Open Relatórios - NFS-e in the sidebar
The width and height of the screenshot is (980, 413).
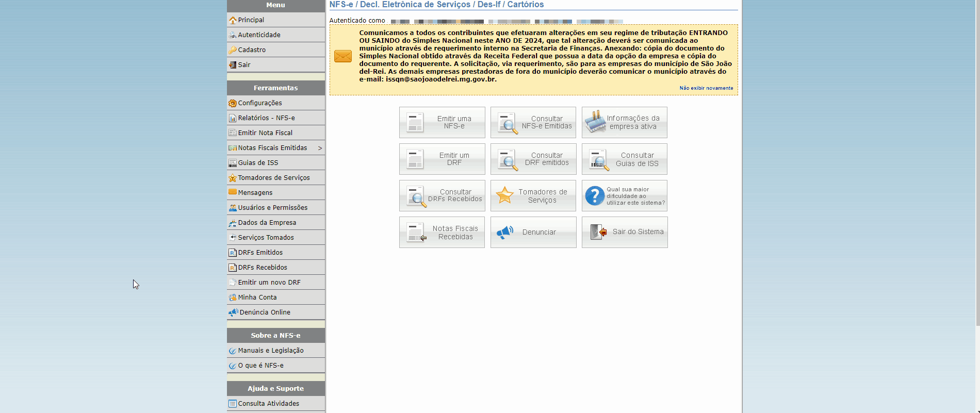click(266, 118)
